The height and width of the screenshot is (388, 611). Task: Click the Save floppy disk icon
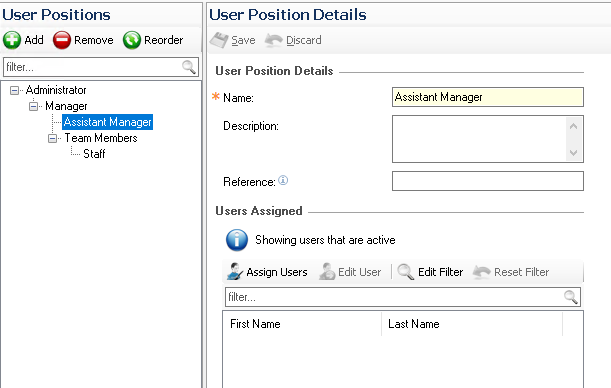pos(219,40)
